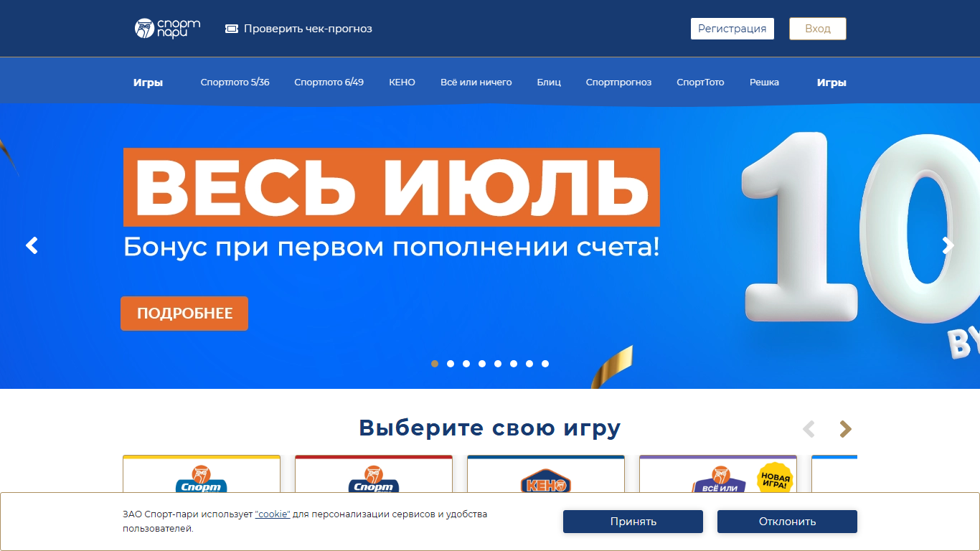Open the Всё или ничего new game card
The image size is (980, 551).
[x=718, y=474]
